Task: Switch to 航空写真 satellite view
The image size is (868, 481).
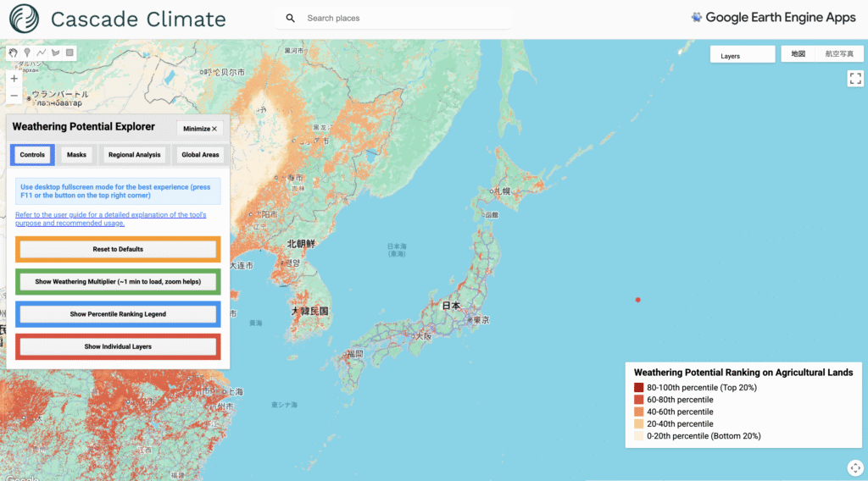Action: [839, 53]
